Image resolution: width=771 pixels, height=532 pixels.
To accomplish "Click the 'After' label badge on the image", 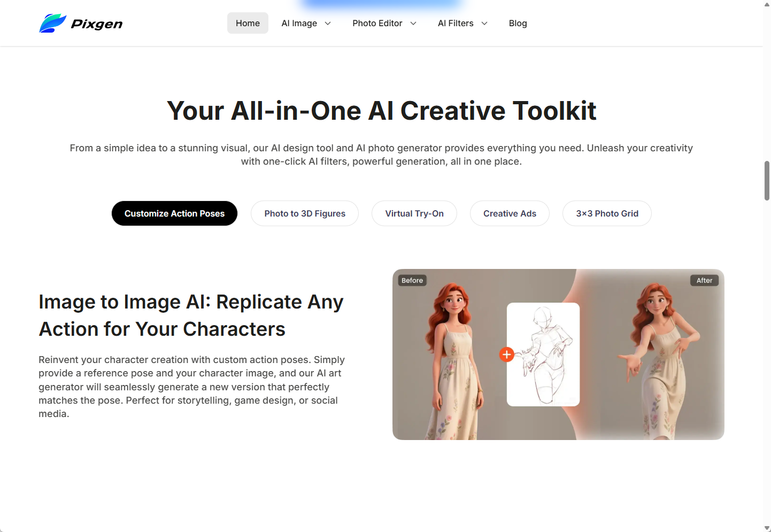I will coord(704,280).
